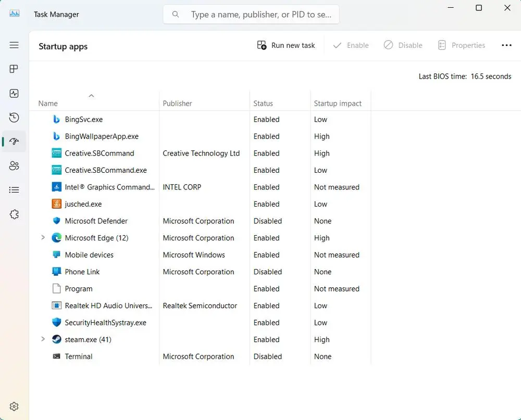Open the Performance page icon
The width and height of the screenshot is (521, 420).
14,93
